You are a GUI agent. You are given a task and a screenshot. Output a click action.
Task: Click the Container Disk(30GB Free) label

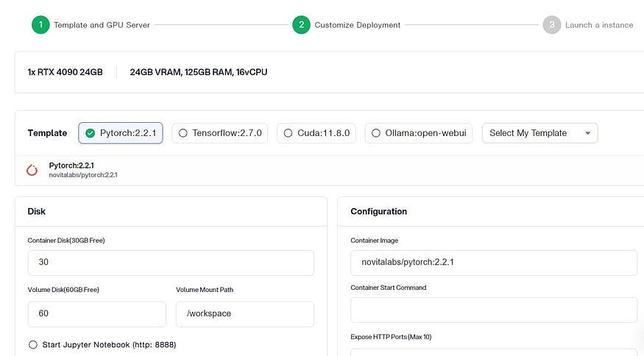[66, 241]
